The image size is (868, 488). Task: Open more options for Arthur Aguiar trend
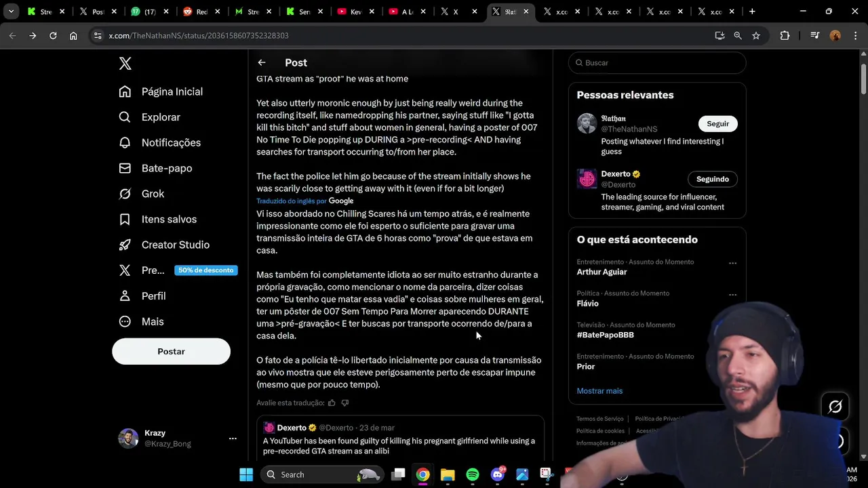[732, 263]
